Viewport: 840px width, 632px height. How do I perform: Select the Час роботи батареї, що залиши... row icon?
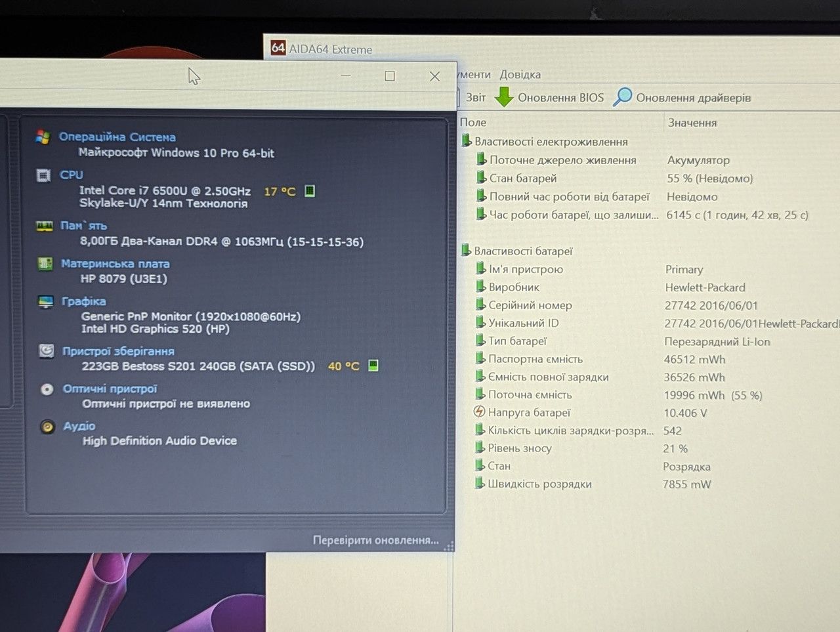481,215
